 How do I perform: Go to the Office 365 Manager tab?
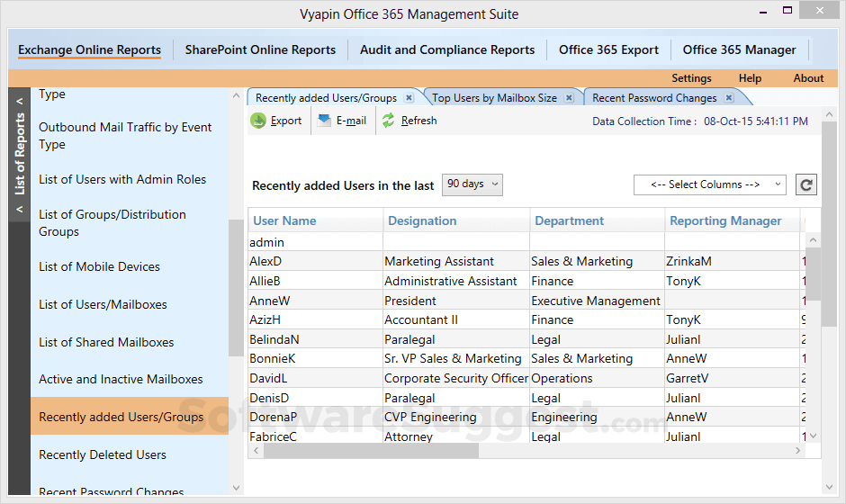click(739, 50)
